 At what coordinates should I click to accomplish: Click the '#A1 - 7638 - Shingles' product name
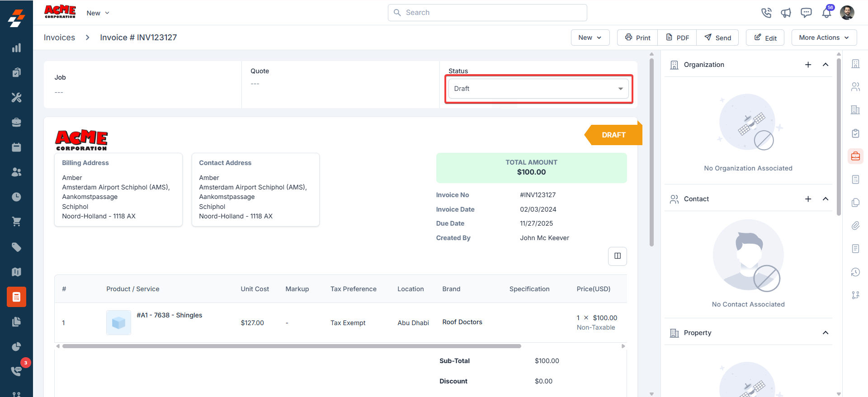pos(170,315)
